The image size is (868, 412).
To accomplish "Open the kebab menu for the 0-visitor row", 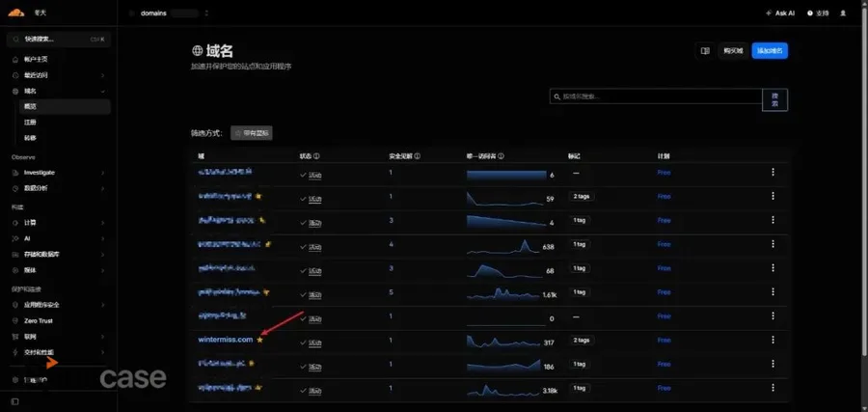I will pos(773,316).
